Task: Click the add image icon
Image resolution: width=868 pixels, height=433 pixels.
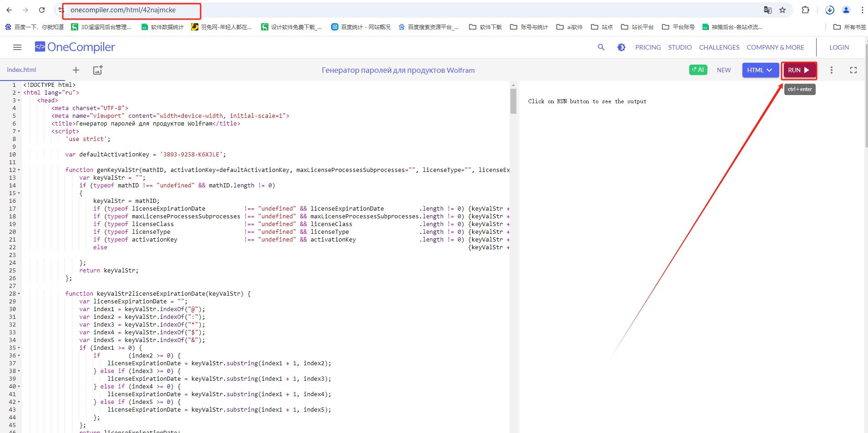Action: pos(98,70)
